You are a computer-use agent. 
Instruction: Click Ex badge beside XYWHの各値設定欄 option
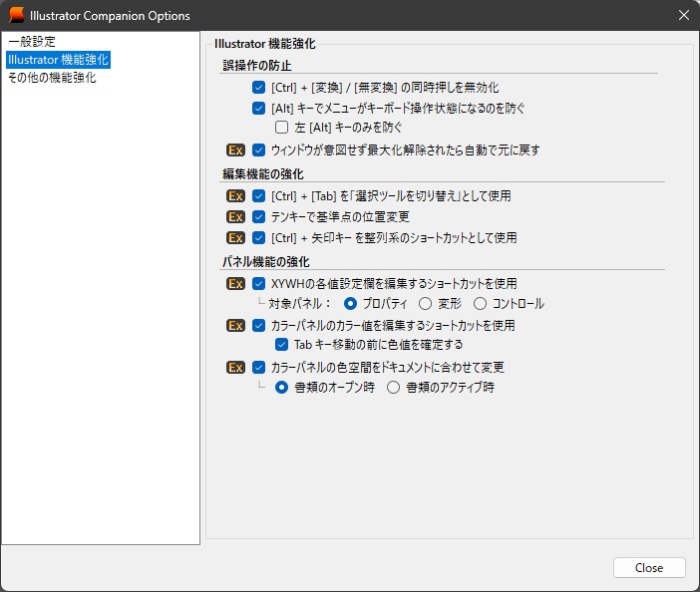(235, 284)
